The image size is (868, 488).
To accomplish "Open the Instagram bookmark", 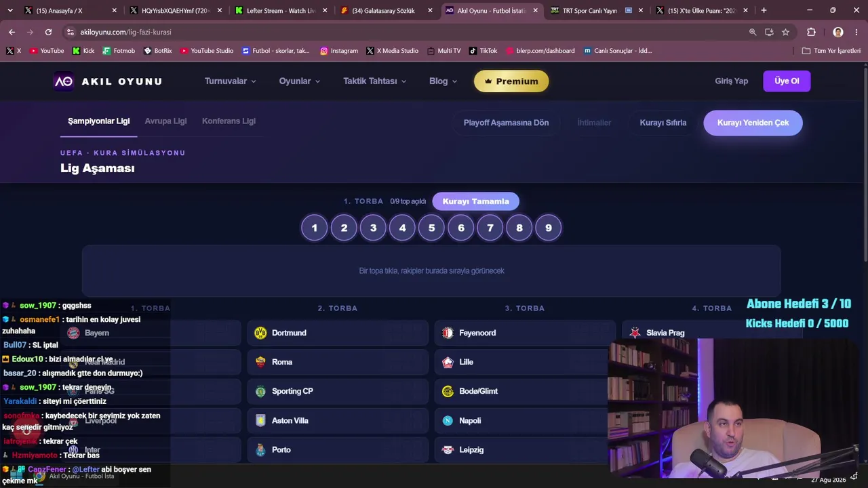I will point(339,51).
